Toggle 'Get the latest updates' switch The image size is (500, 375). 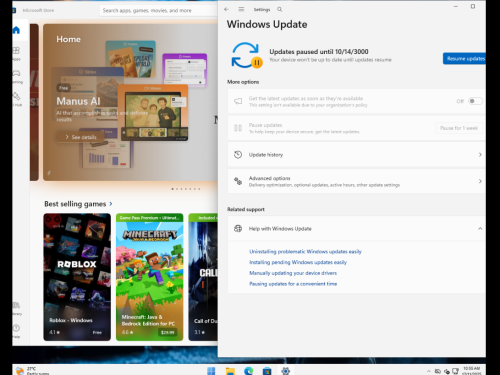pyautogui.click(x=475, y=101)
